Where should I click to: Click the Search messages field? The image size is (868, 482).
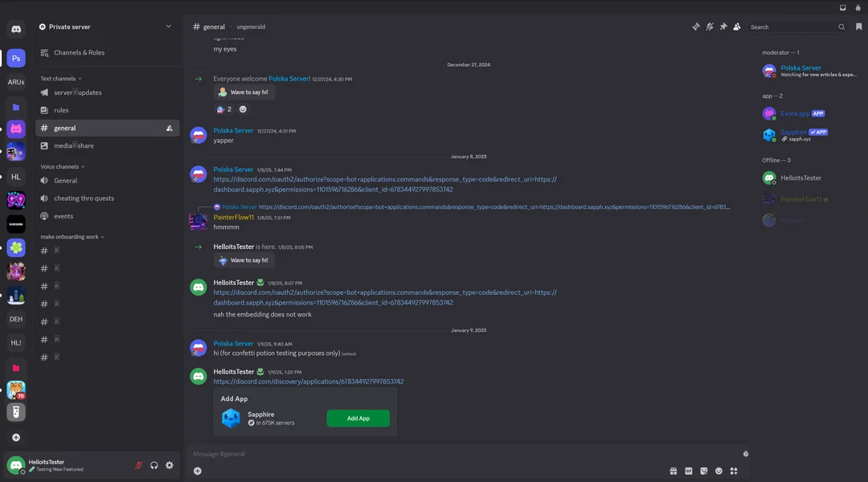click(x=798, y=27)
